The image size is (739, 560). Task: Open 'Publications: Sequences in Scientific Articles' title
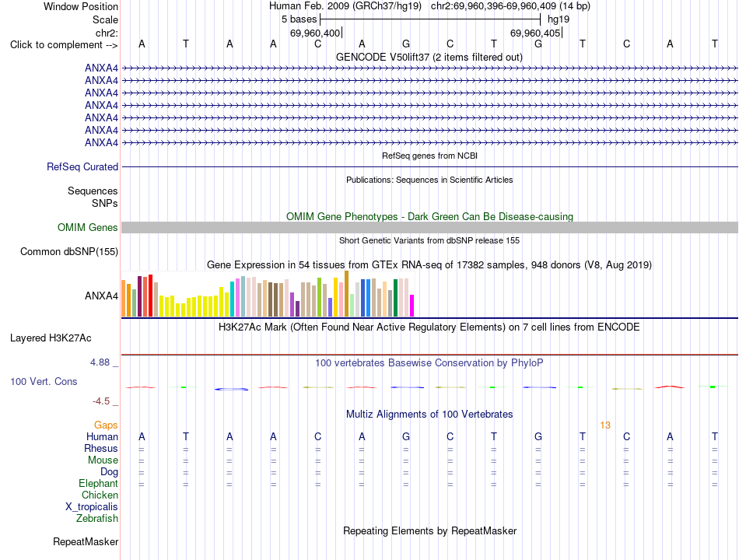point(429,180)
